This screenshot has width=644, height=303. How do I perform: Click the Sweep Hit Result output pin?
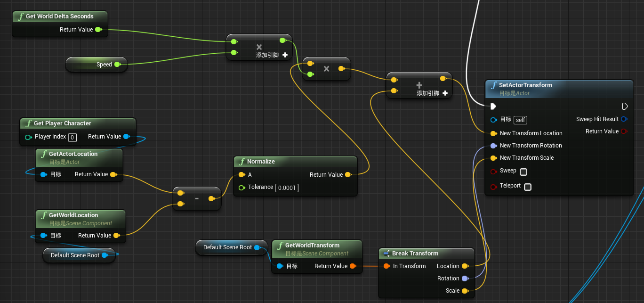click(624, 119)
